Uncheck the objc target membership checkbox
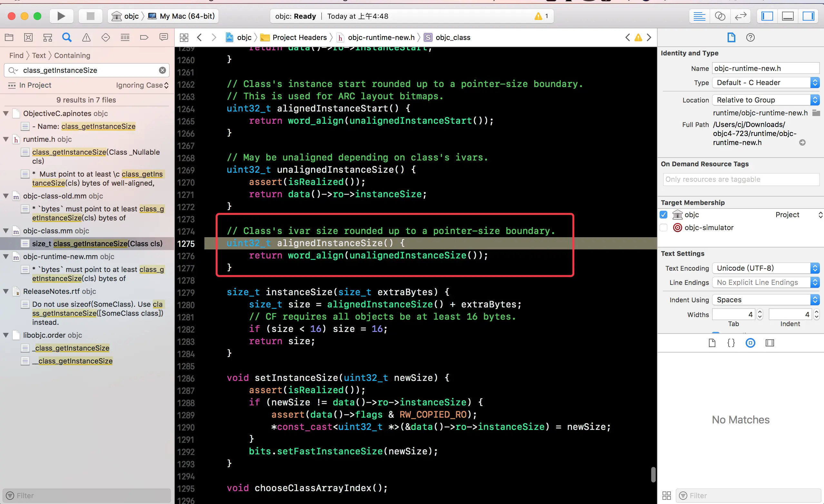The image size is (824, 504). click(663, 215)
